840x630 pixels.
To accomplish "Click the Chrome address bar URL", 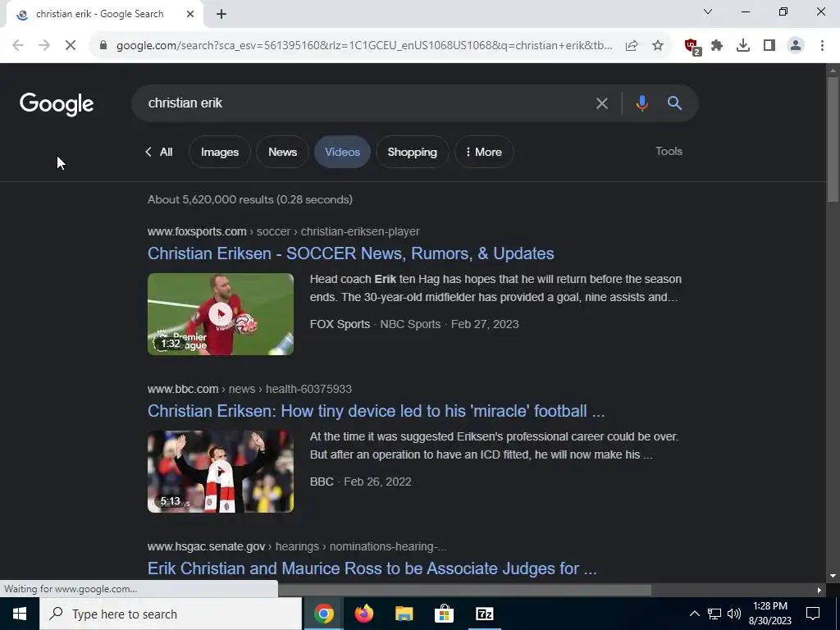I will click(364, 46).
